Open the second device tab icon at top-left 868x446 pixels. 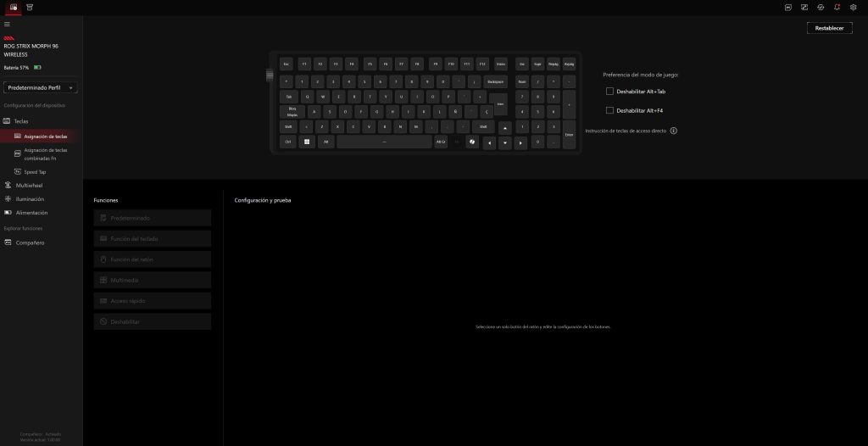[30, 7]
